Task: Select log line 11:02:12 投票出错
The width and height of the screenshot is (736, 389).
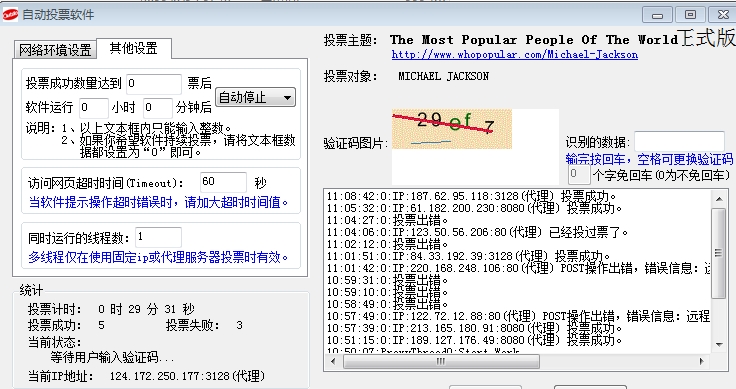Action: (387, 244)
